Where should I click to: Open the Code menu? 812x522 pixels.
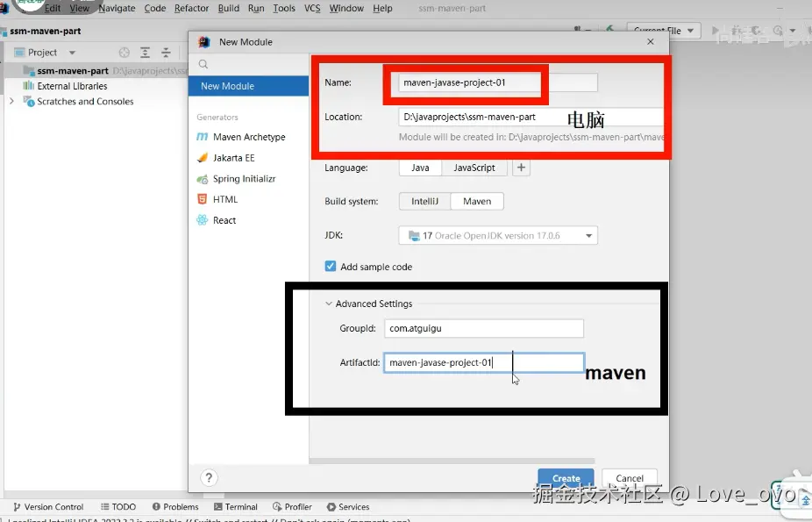pos(155,8)
